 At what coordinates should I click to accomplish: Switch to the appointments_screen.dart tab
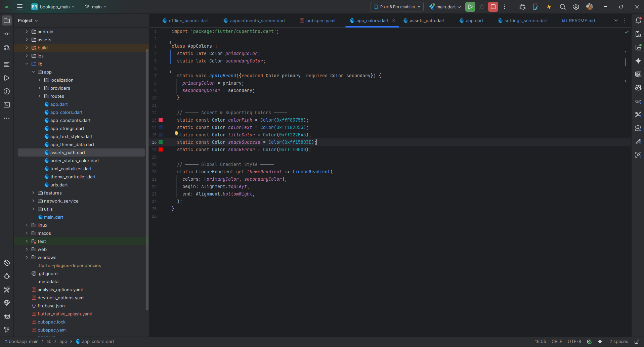click(x=254, y=20)
